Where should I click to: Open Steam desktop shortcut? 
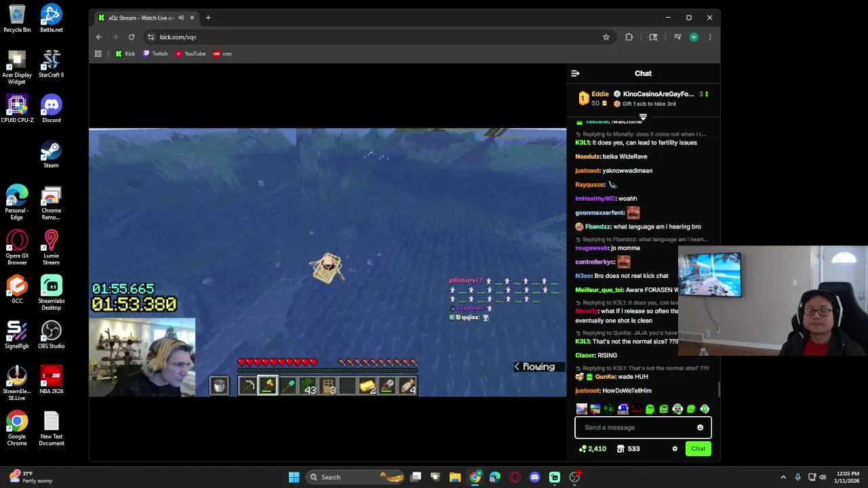coord(51,155)
